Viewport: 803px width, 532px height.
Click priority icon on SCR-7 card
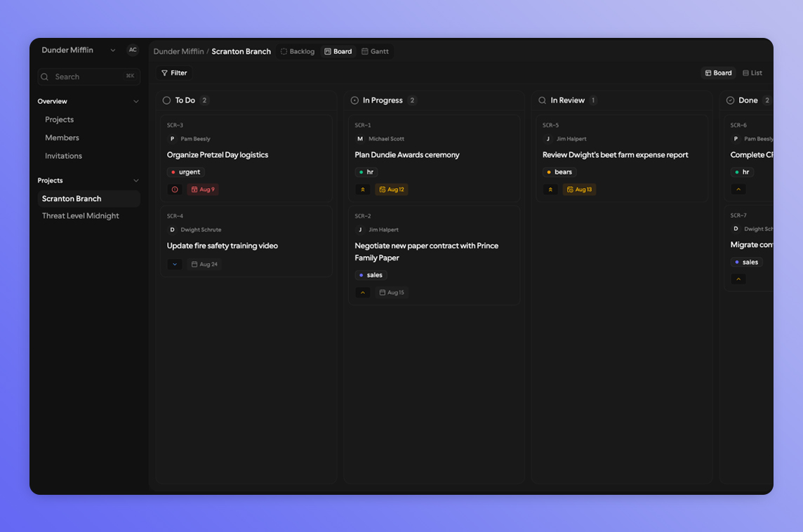[738, 279]
